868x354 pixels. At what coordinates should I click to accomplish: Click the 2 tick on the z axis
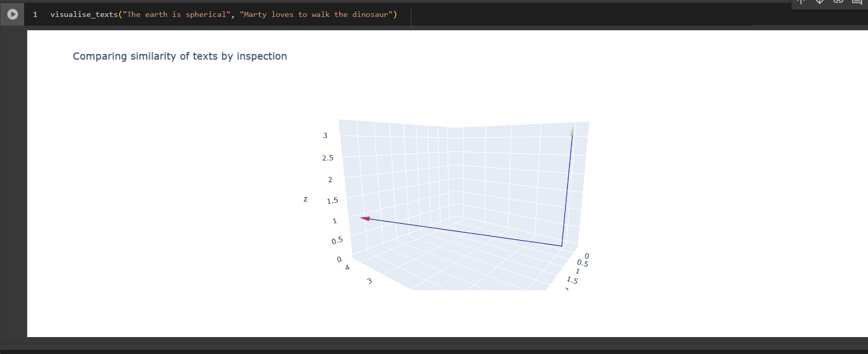click(x=330, y=180)
